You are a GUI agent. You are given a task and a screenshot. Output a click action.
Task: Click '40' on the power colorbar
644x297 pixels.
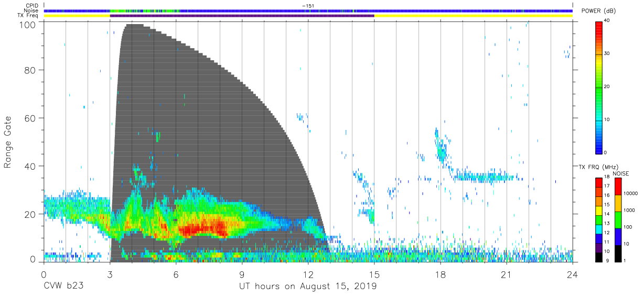coord(608,20)
